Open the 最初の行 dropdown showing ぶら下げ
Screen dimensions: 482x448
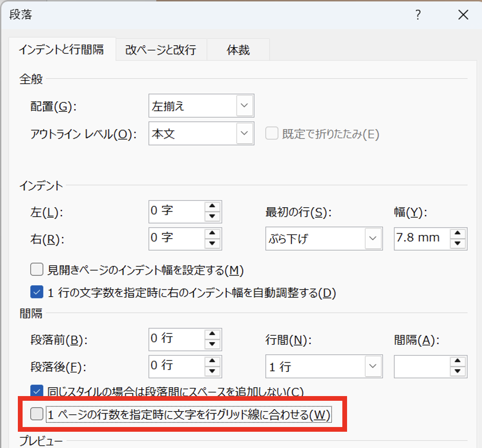click(x=373, y=239)
